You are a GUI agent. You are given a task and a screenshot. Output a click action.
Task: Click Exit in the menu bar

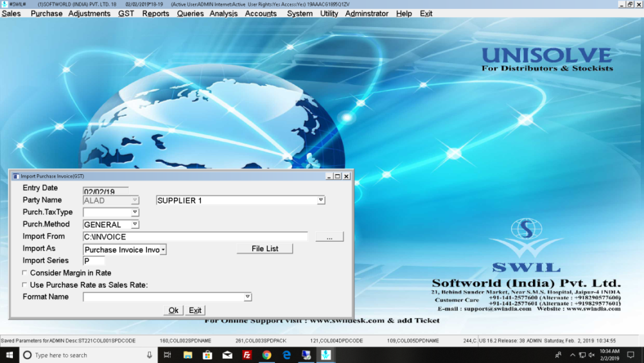[x=426, y=13]
